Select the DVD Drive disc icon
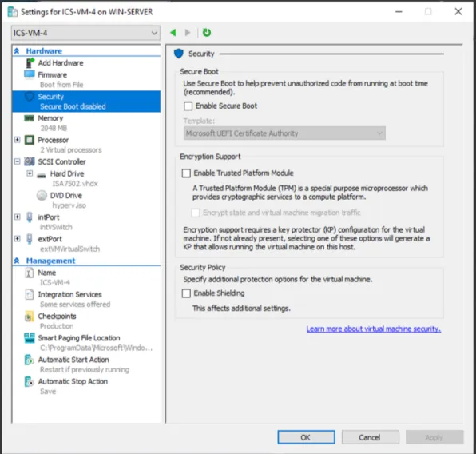Image resolution: width=476 pixels, height=454 pixels. click(42, 195)
